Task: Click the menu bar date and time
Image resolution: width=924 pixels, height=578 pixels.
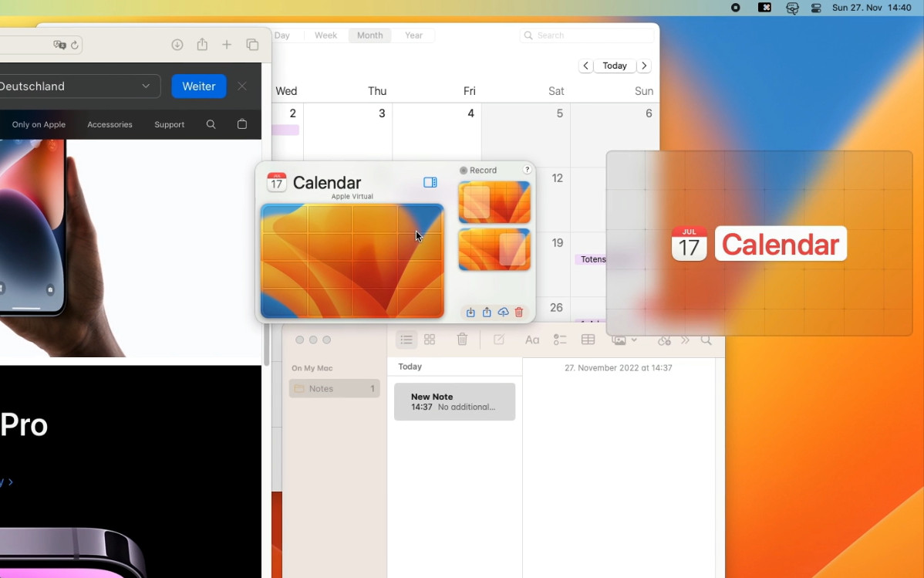Action: (x=872, y=8)
